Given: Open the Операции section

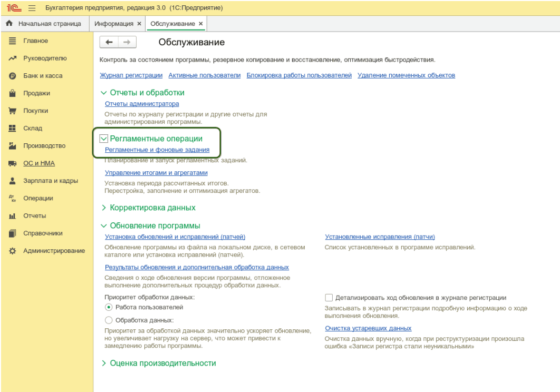Looking at the screenshot, I should 38,198.
